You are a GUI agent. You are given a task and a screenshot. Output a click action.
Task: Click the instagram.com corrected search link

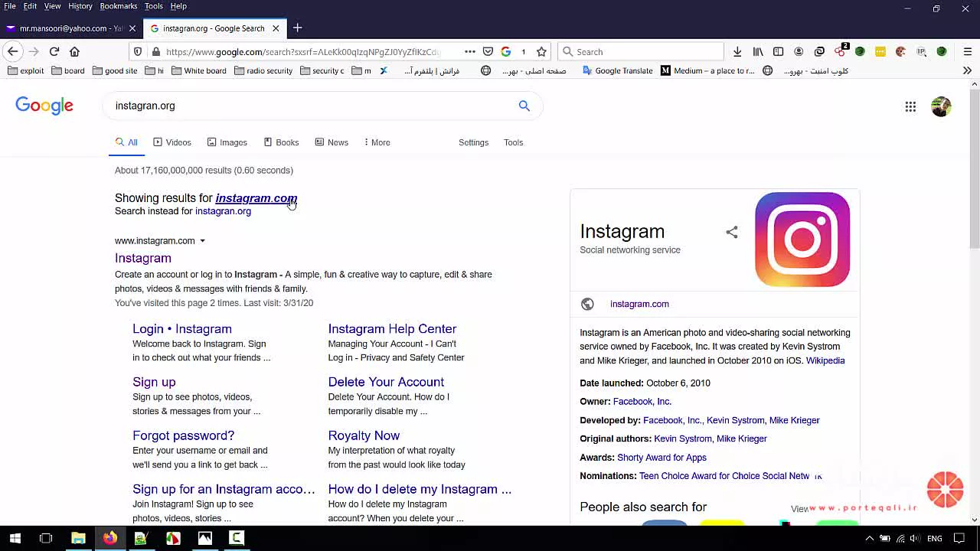click(x=256, y=198)
